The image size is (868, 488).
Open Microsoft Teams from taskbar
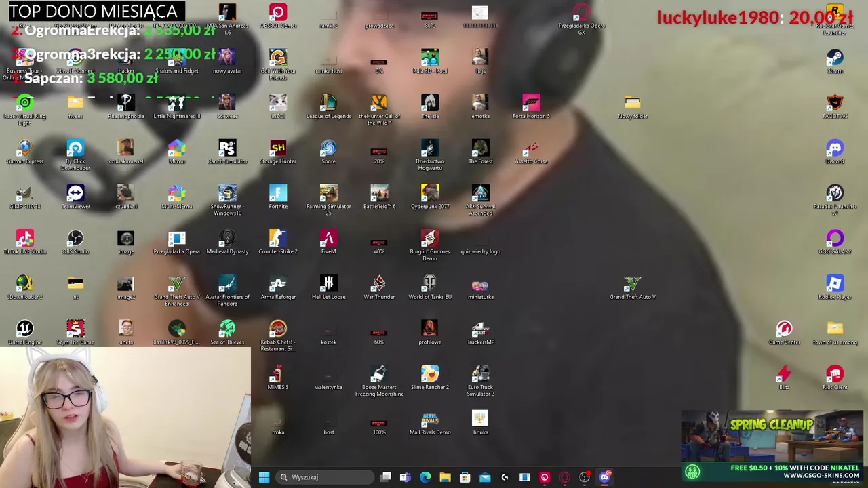click(x=405, y=477)
